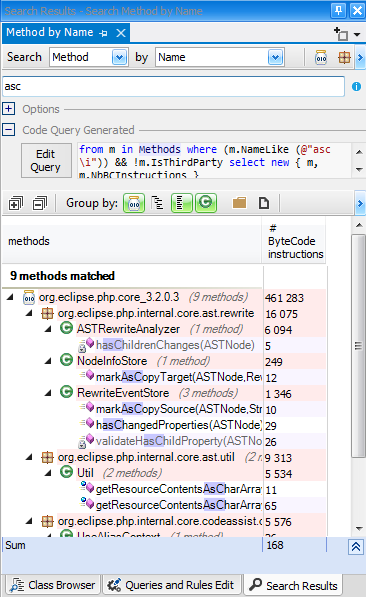The width and height of the screenshot is (366, 597).
Task: Show more search toolbar items
Action: coord(360,57)
